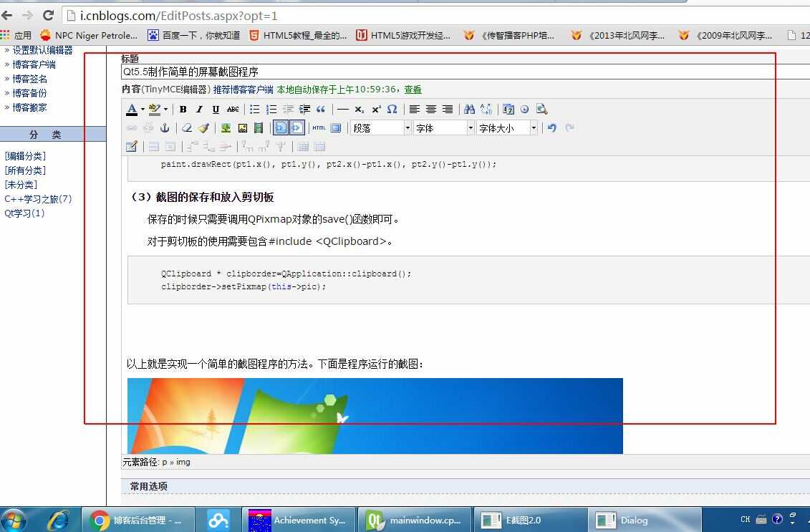Align text left
810x532 pixels.
(414, 109)
